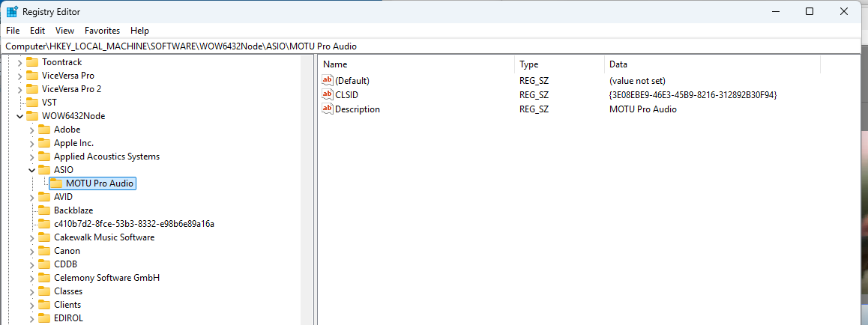Expand the Cakewalk Music Software key
The image size is (868, 325).
click(32, 237)
